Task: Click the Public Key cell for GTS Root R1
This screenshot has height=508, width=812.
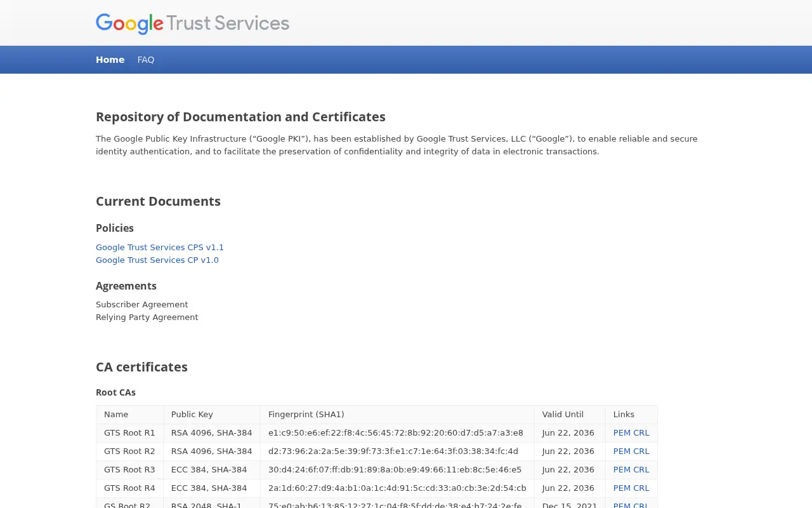Action: 212,433
